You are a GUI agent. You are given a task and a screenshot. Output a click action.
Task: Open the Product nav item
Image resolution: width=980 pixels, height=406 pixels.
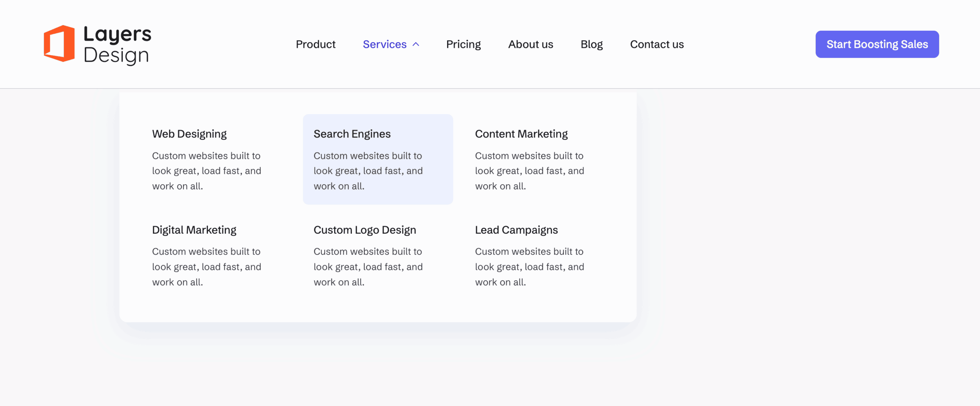pyautogui.click(x=315, y=44)
